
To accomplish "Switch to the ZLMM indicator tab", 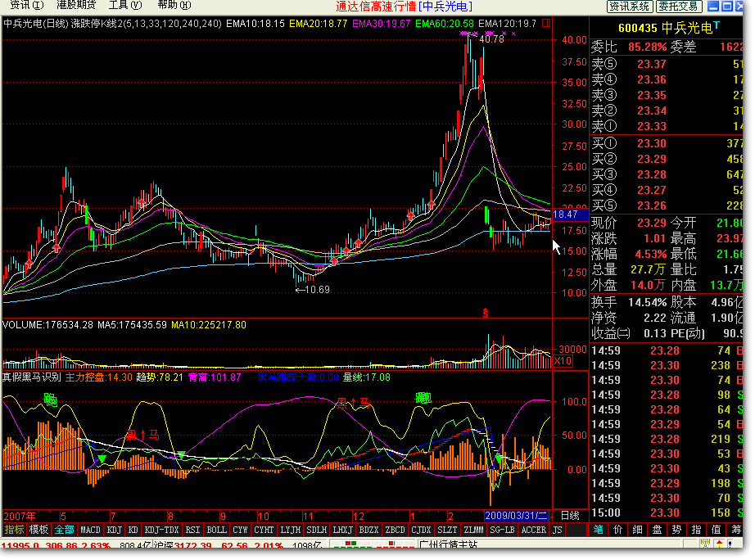I will 473,530.
